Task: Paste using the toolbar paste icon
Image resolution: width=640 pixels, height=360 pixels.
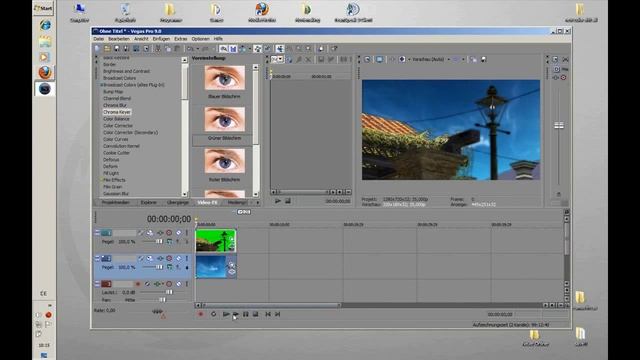Action: click(177, 49)
